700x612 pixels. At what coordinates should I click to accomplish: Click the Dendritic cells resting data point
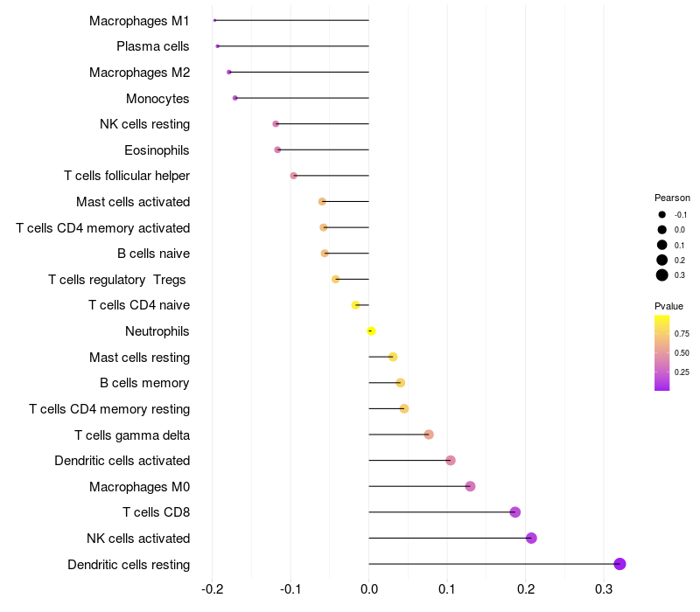click(x=619, y=564)
